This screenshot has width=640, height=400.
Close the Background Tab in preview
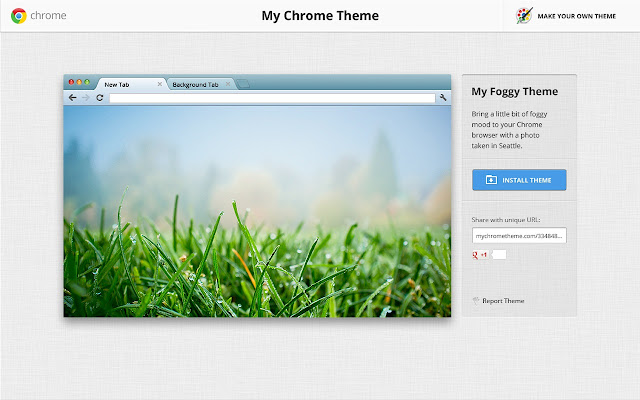[228, 84]
